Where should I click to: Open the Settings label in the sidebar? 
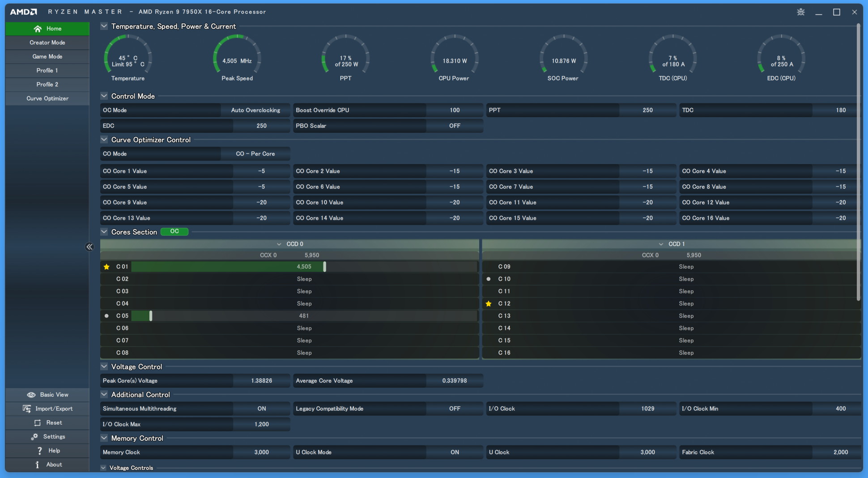click(54, 437)
